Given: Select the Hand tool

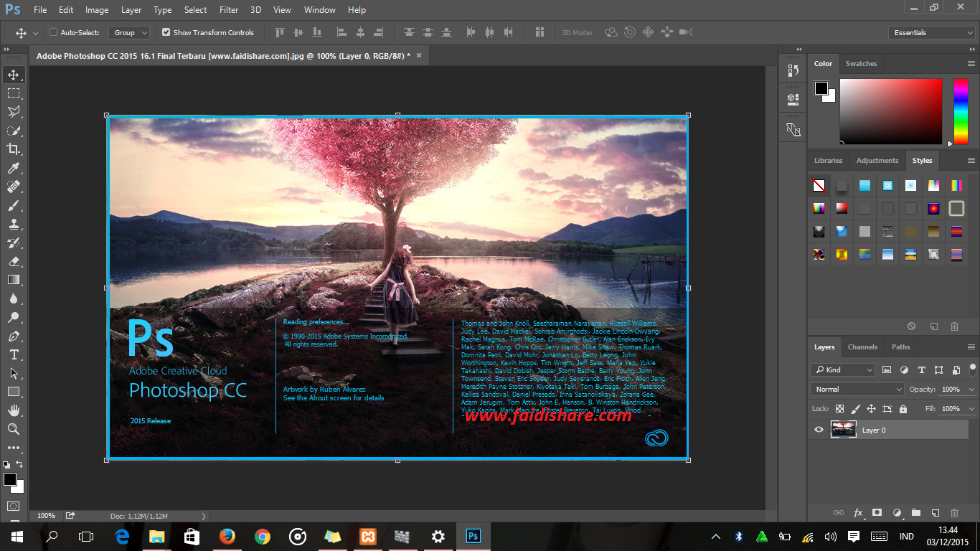Looking at the screenshot, I should [14, 410].
